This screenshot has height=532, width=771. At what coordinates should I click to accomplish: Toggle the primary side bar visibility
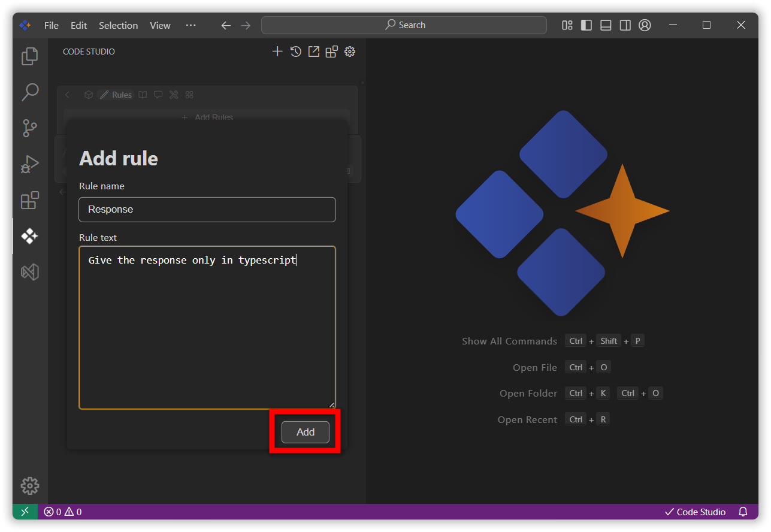point(586,25)
